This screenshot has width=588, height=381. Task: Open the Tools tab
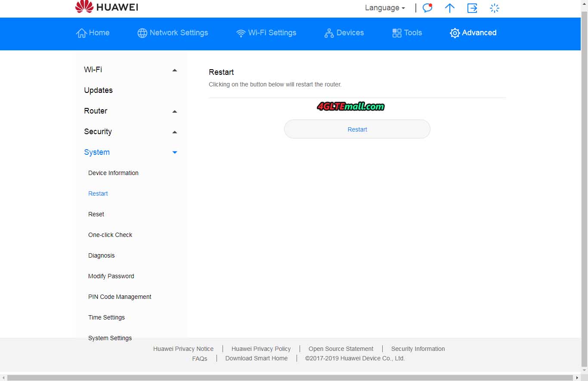pyautogui.click(x=407, y=33)
